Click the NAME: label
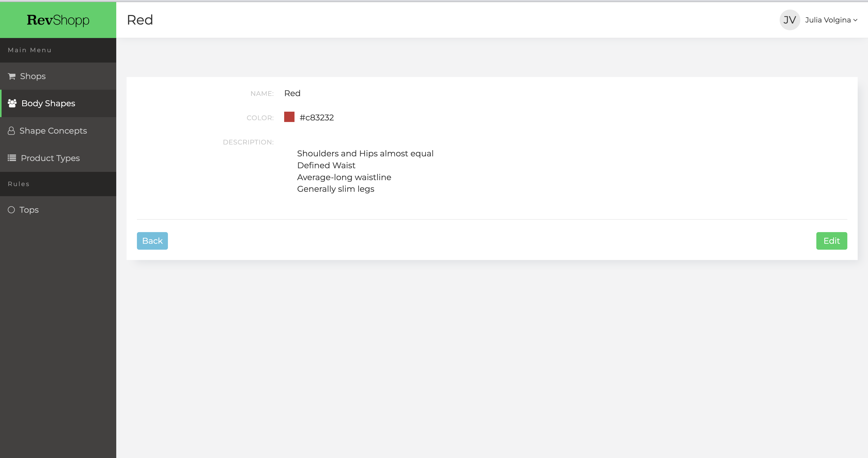This screenshot has height=458, width=868. (262, 94)
